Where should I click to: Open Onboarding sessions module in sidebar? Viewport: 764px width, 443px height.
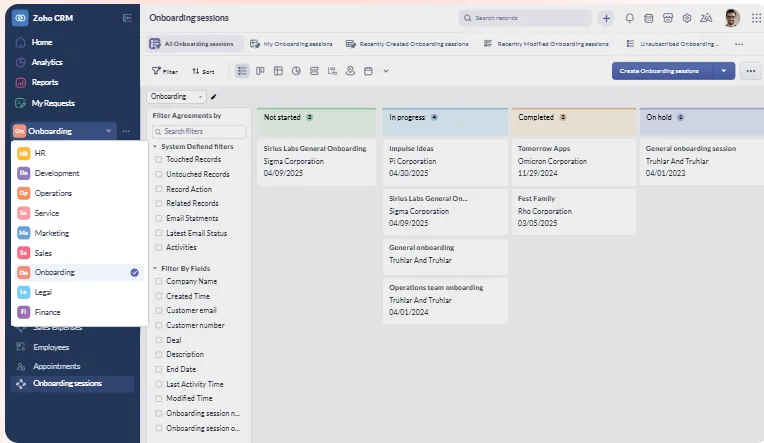[x=72, y=384]
